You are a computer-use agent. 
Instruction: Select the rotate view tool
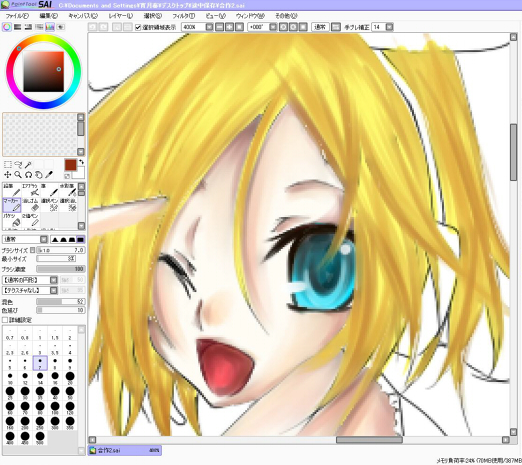coord(29,175)
